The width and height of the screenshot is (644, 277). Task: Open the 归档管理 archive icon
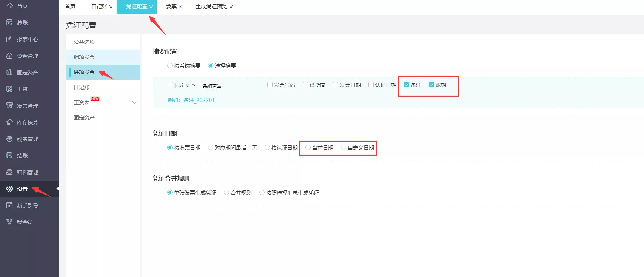(x=10, y=172)
